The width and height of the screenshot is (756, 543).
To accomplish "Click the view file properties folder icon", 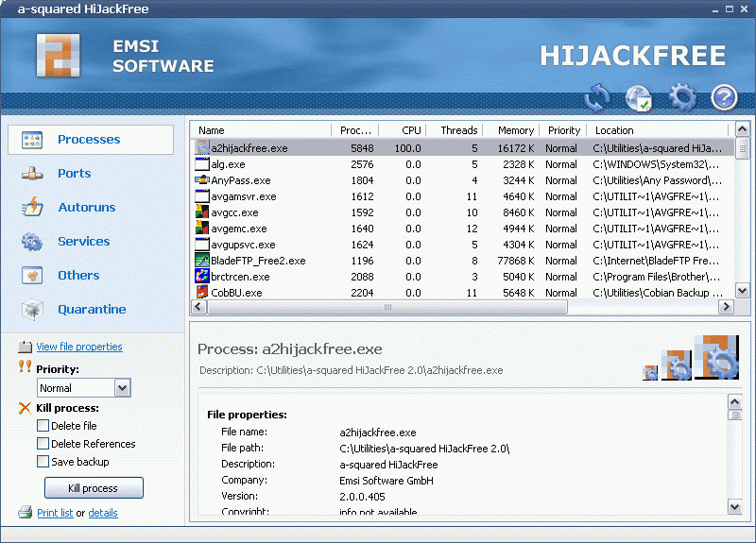I will coord(26,347).
